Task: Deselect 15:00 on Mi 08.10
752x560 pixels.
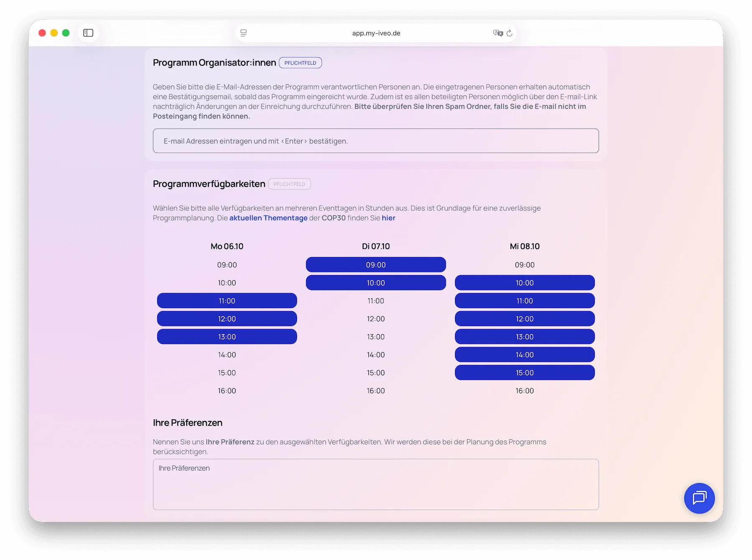Action: [525, 372]
